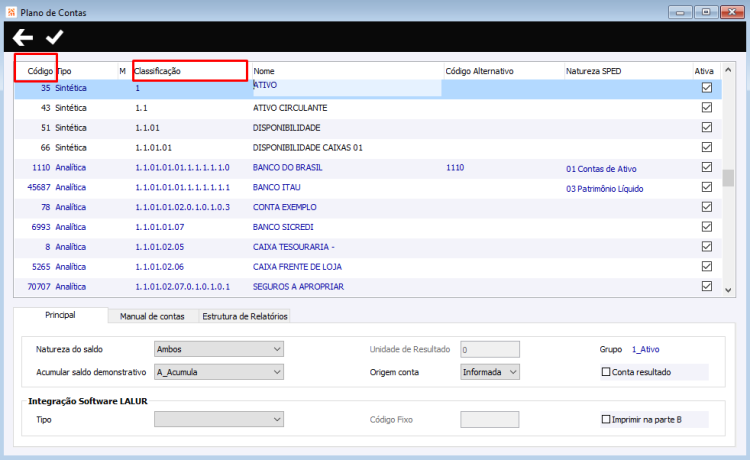Click scrollbar down arrow in accounts grid
Screen dimensions: 750x460
coord(728,290)
